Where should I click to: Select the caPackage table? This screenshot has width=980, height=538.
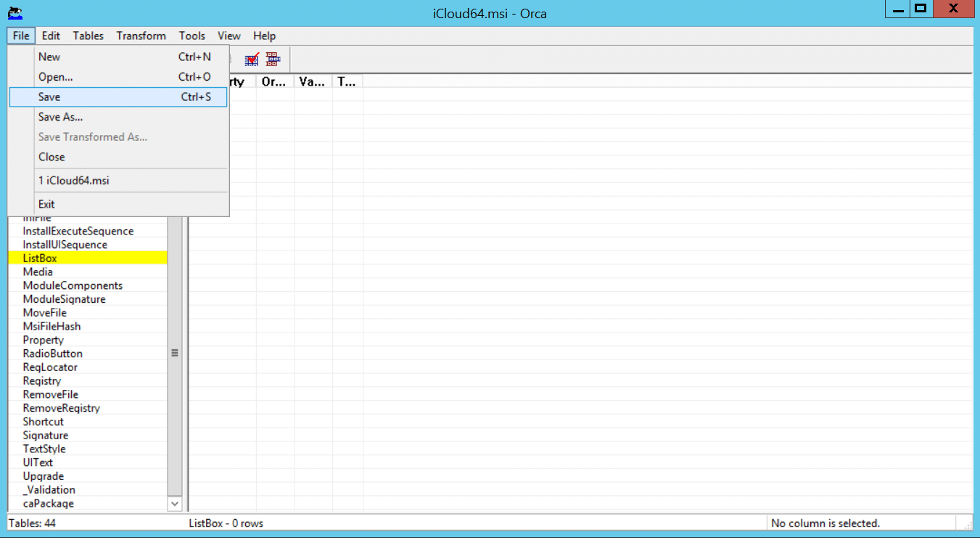(87, 503)
